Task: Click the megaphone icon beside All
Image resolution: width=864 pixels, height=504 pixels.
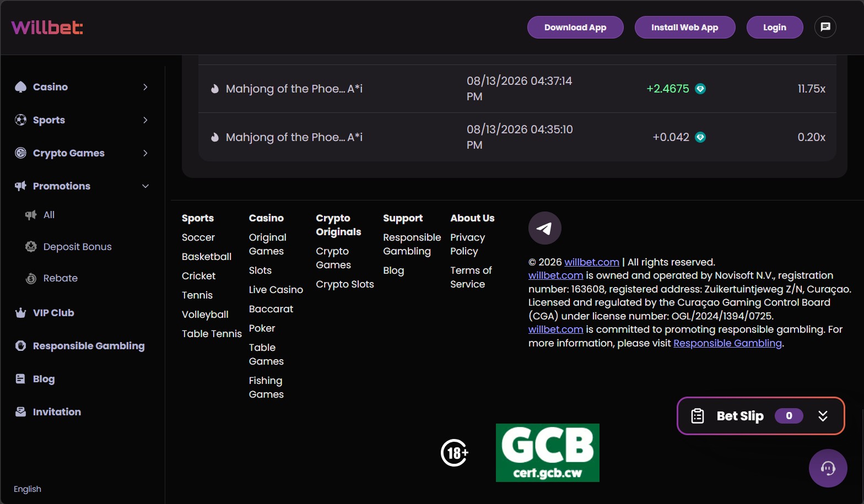Action: (x=31, y=215)
